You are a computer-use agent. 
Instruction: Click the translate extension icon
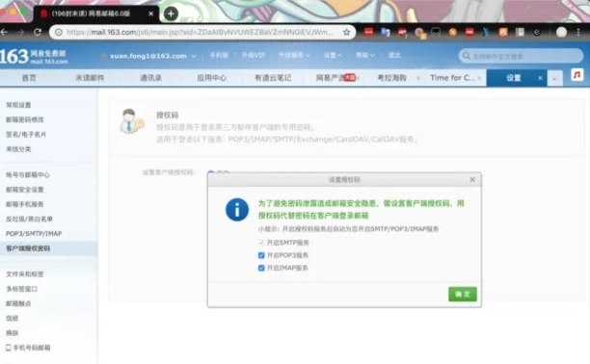coord(386,33)
